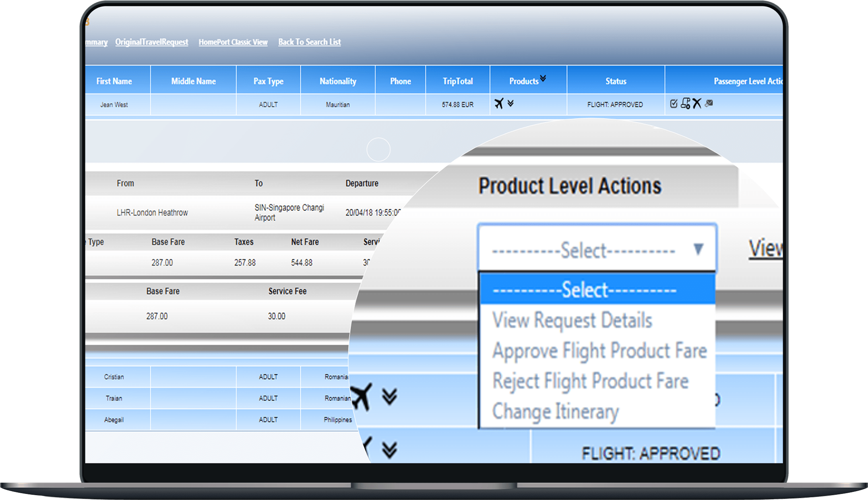The height and width of the screenshot is (500, 868).
Task: Select the highlighted Select placeholder option
Action: click(585, 290)
